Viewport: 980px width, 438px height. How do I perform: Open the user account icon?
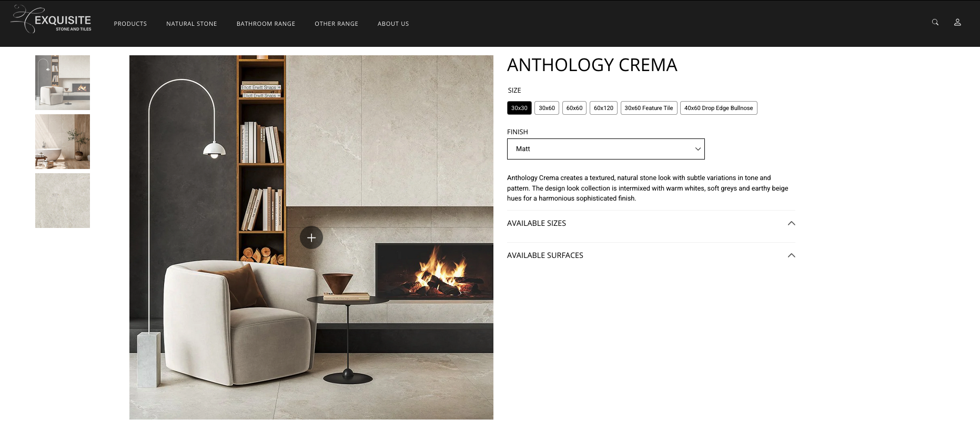click(957, 22)
